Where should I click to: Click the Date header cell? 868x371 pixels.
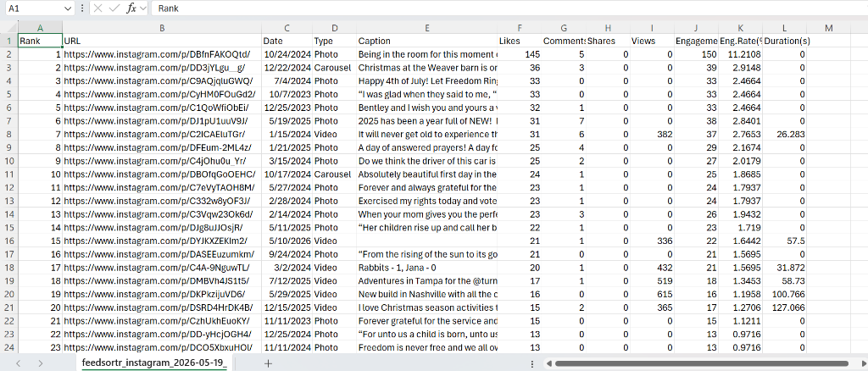pos(287,41)
